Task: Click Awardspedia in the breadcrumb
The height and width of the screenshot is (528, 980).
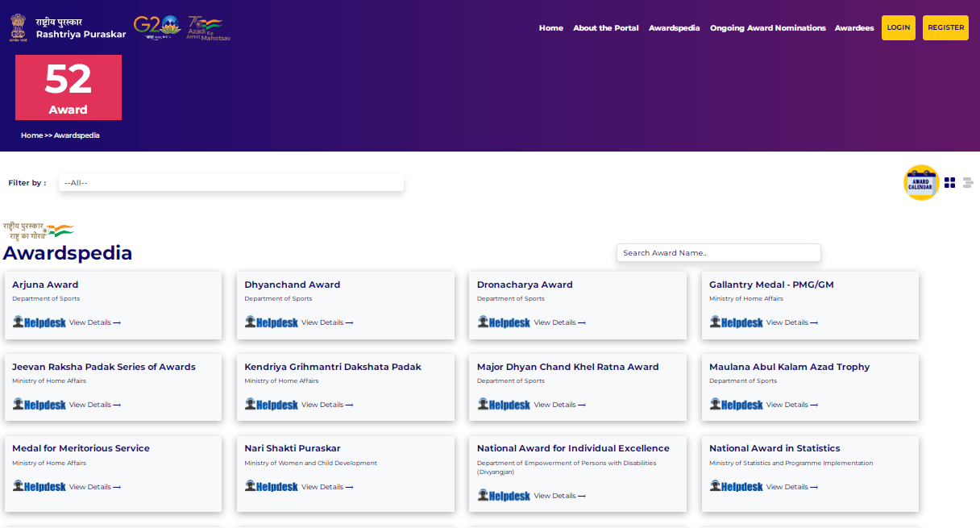Action: point(77,135)
